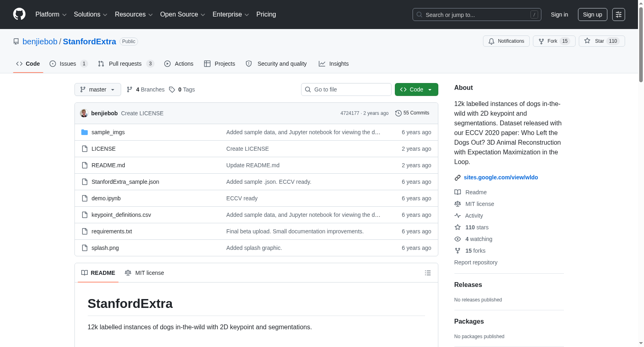The width and height of the screenshot is (644, 347).
Task: Click the tag icon next to 0 Tags
Action: click(172, 89)
